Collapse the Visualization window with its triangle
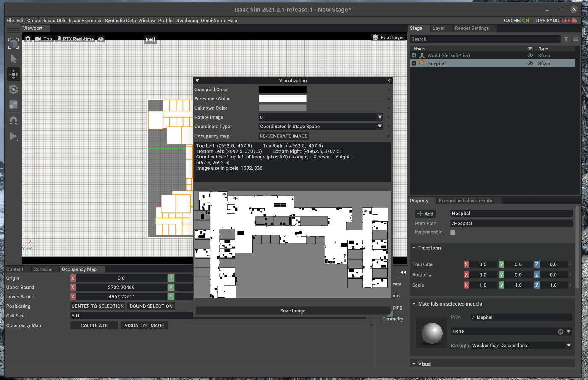 tap(197, 81)
